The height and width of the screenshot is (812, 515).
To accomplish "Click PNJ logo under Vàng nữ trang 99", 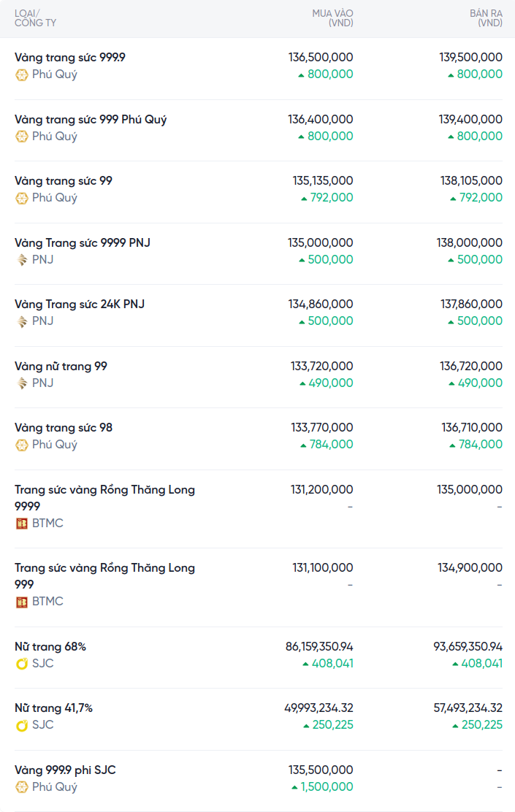I will click(x=22, y=383).
